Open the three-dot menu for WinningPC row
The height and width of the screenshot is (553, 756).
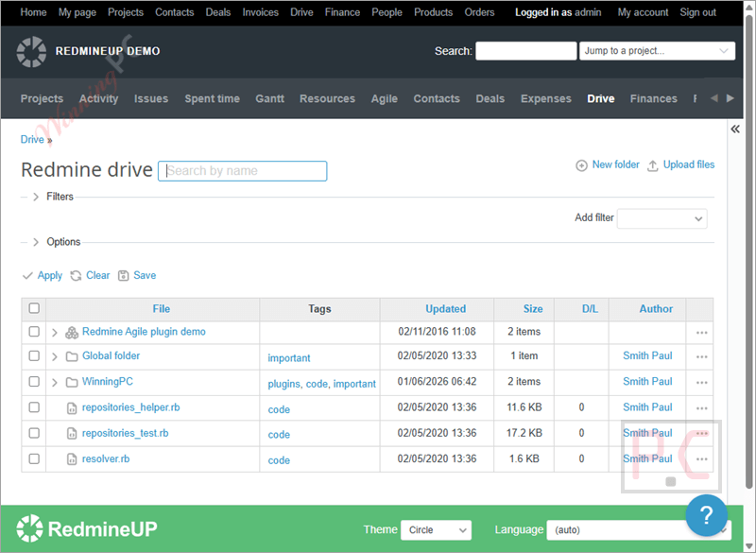(x=701, y=382)
